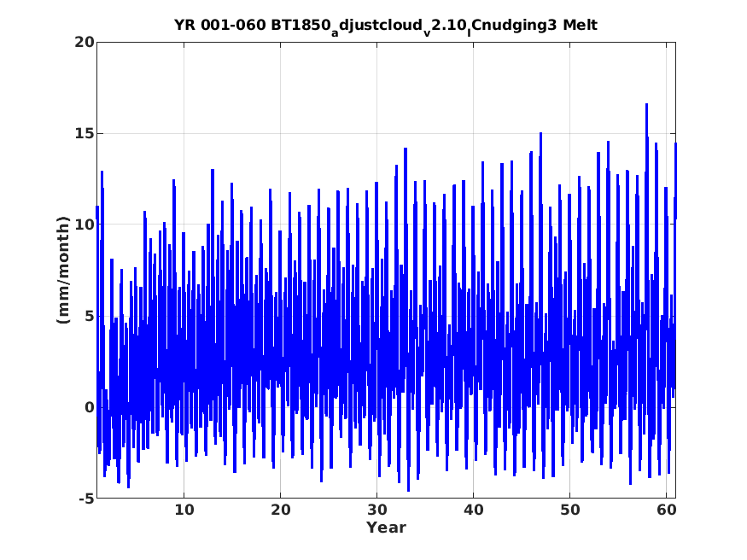Select the x-axis label 'Year'
Image resolution: width=747 pixels, height=560 pixels.
(386, 528)
